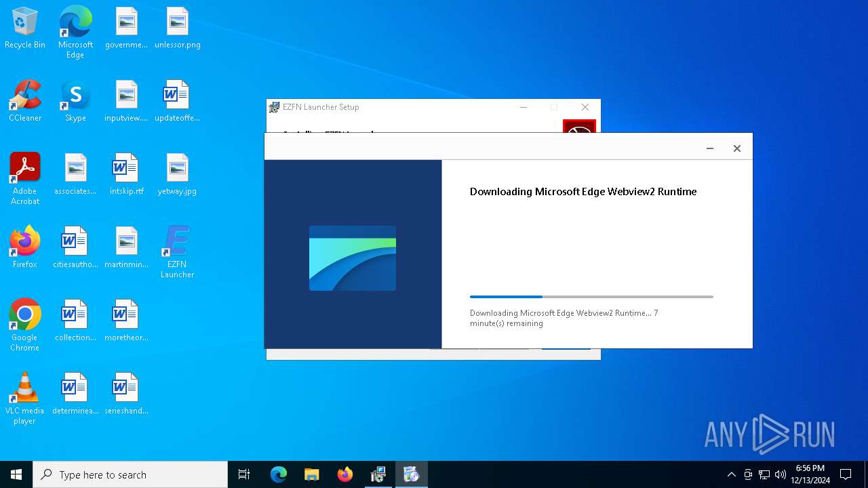The width and height of the screenshot is (868, 488).
Task: Open VLC media player desktop shortcut
Action: pyautogui.click(x=25, y=399)
